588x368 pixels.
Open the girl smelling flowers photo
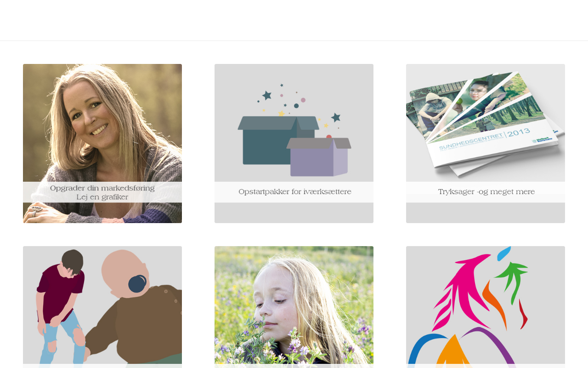click(294, 307)
